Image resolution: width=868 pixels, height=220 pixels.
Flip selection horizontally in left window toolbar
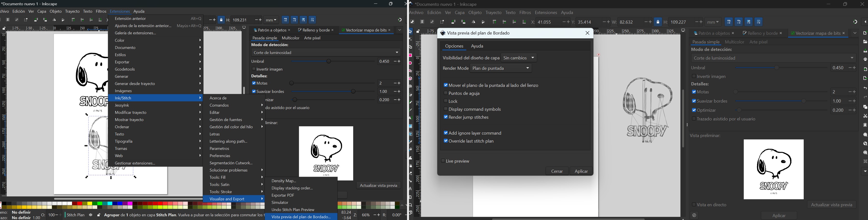click(x=54, y=20)
